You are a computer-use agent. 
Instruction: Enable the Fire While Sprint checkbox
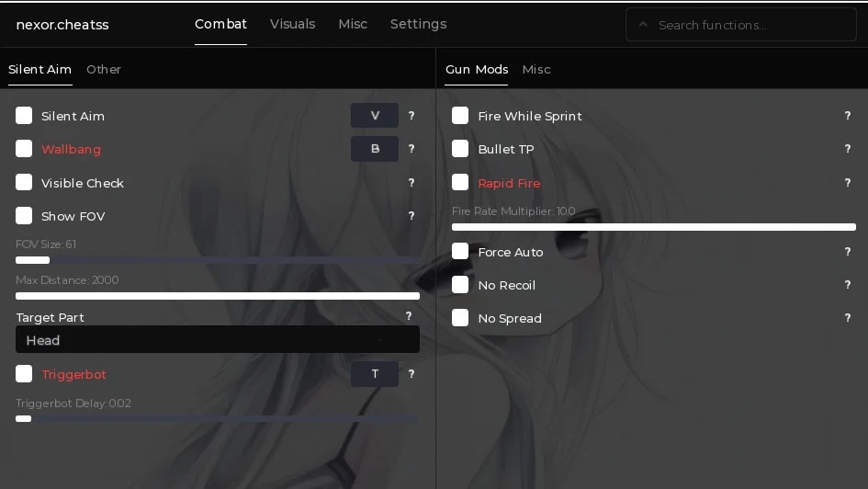click(x=460, y=116)
